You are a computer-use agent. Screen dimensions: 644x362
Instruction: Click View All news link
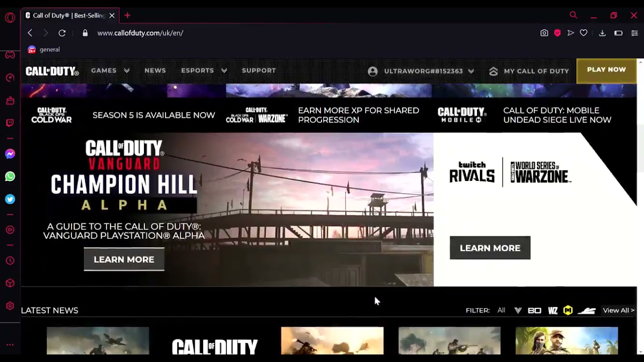618,310
